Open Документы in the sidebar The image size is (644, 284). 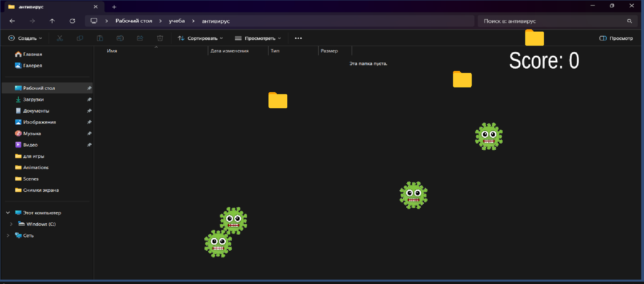click(36, 111)
